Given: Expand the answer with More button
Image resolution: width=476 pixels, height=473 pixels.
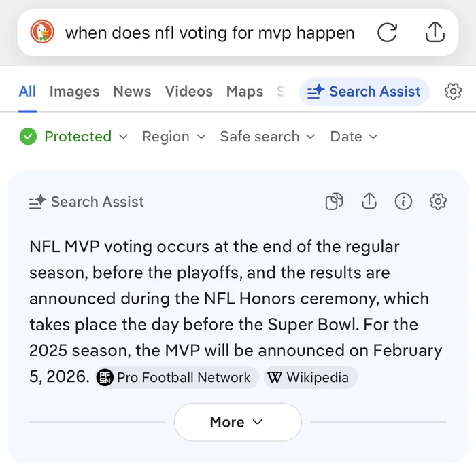Looking at the screenshot, I should click(x=237, y=422).
